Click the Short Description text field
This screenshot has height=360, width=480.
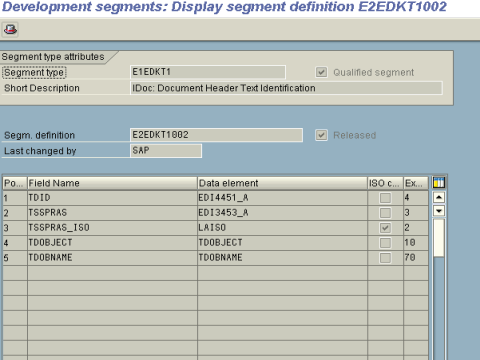tap(286, 88)
